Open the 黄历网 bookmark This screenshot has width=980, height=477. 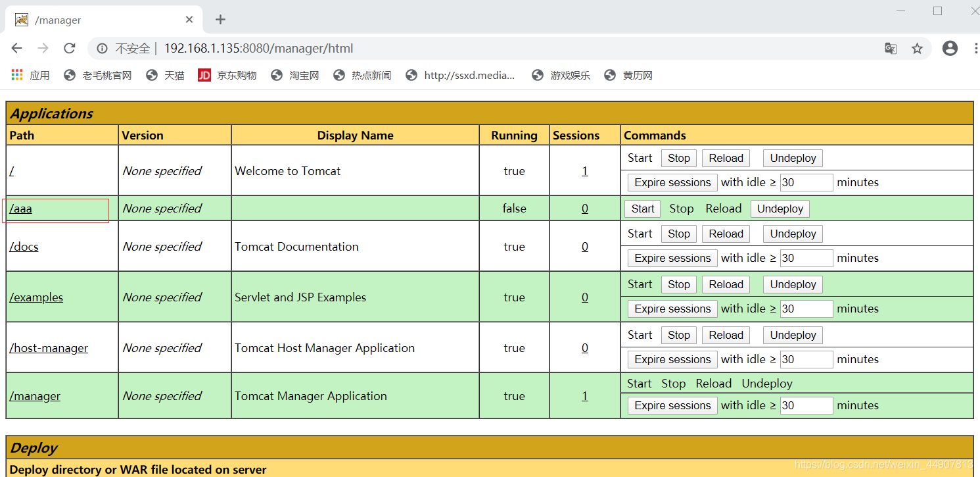[628, 75]
